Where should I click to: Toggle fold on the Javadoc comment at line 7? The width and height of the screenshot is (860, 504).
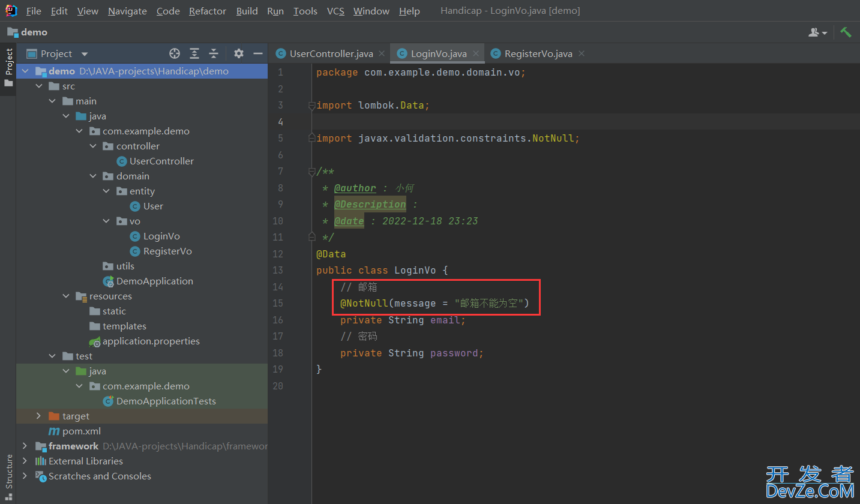coord(311,172)
